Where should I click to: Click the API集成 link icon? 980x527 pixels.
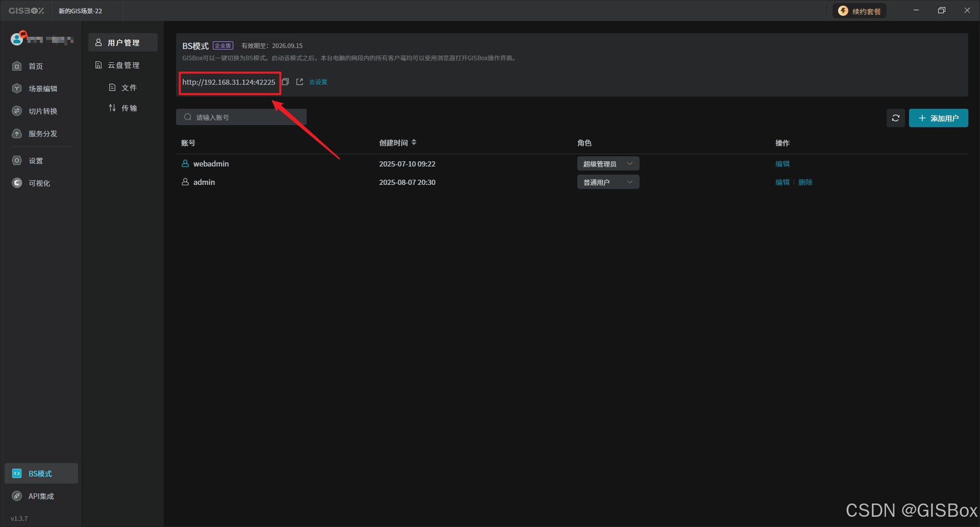[x=17, y=496]
